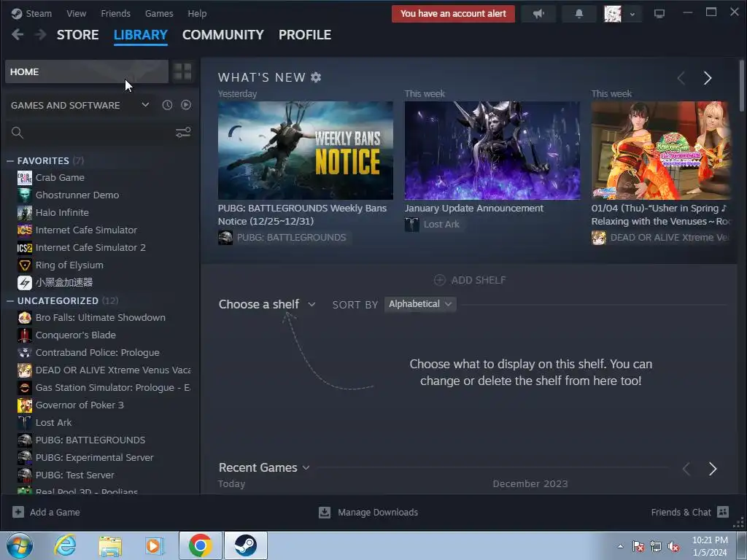
Task: Open What's New settings gear
Action: click(x=316, y=77)
